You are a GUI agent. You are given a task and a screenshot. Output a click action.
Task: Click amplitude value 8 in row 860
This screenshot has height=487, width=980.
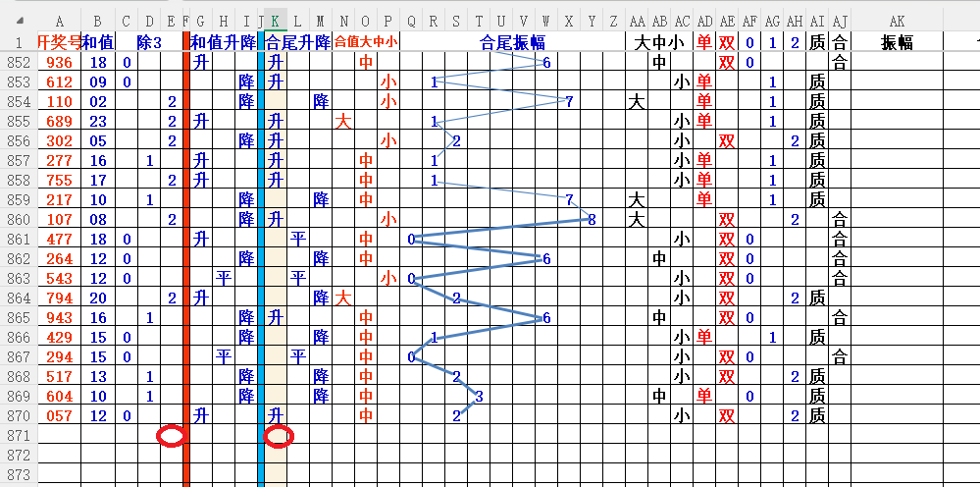[592, 219]
